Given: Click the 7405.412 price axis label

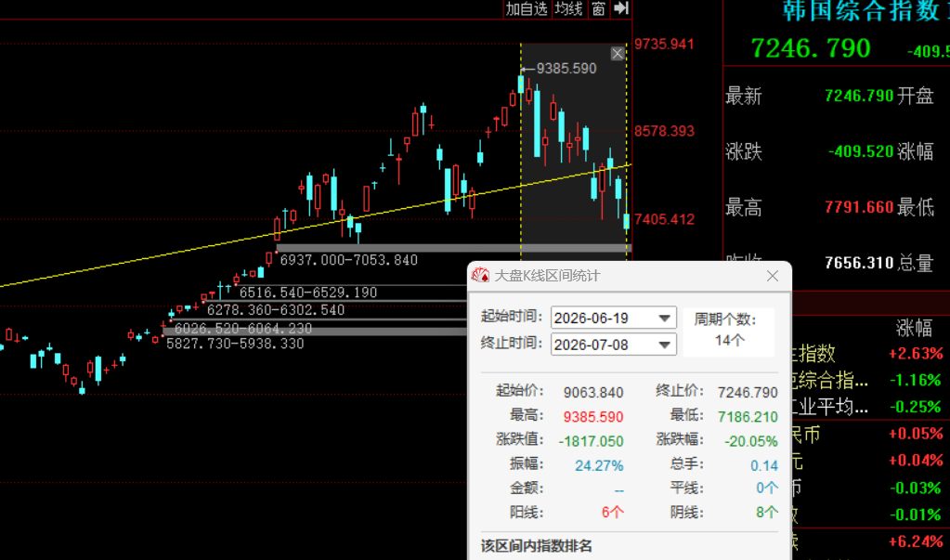Looking at the screenshot, I should (x=664, y=219).
